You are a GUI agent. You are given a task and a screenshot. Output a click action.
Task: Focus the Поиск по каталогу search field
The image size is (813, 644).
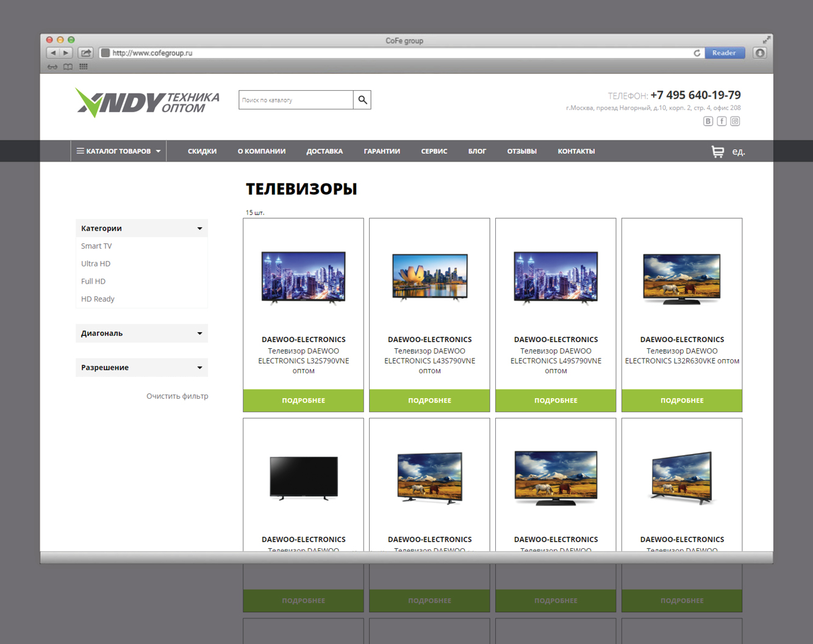296,100
